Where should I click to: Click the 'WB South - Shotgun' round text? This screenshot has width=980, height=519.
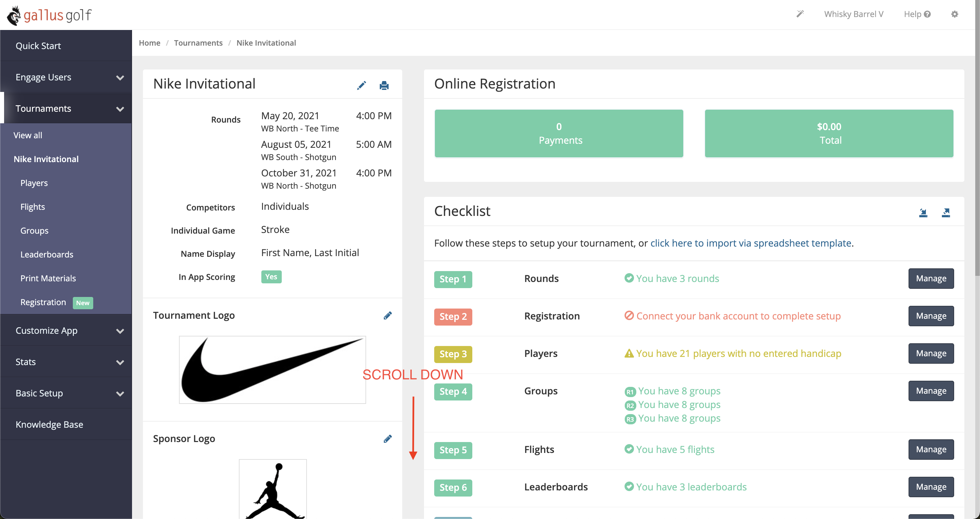point(299,157)
